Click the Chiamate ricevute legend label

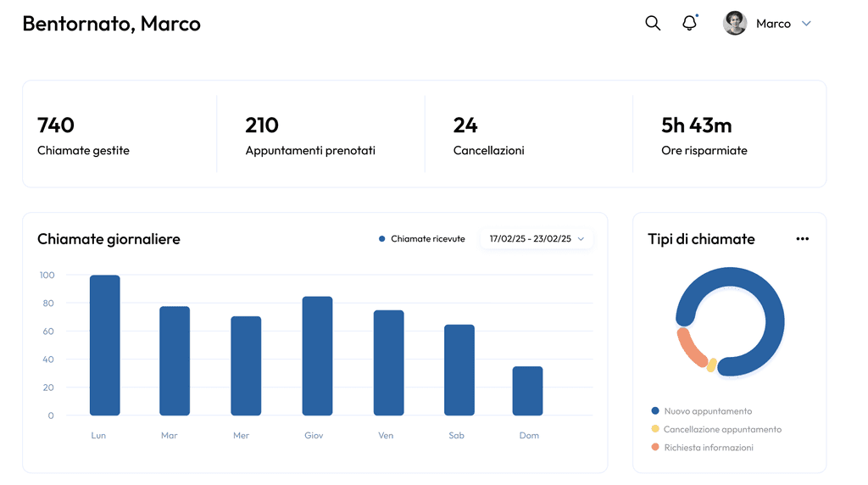click(x=428, y=238)
